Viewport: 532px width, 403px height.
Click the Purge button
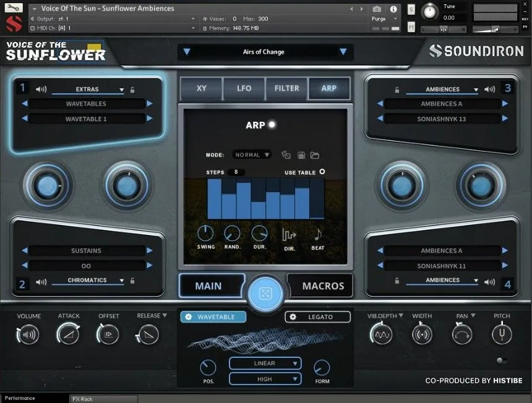coord(379,19)
